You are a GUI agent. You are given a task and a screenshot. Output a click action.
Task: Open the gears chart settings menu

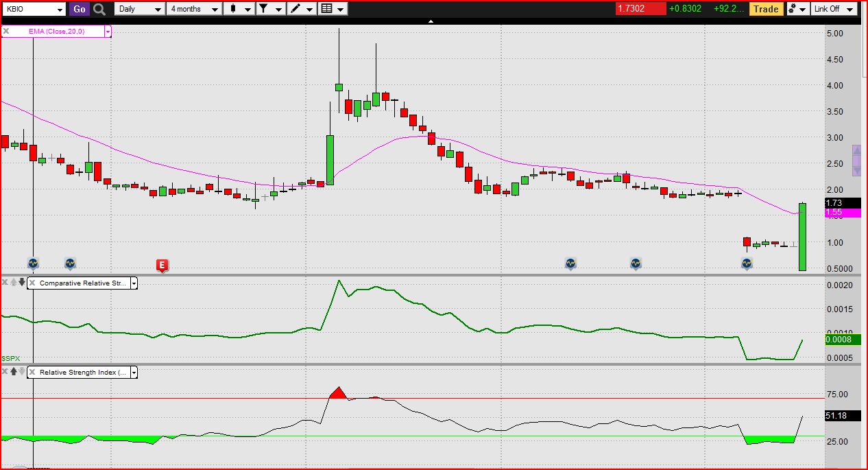click(x=796, y=9)
